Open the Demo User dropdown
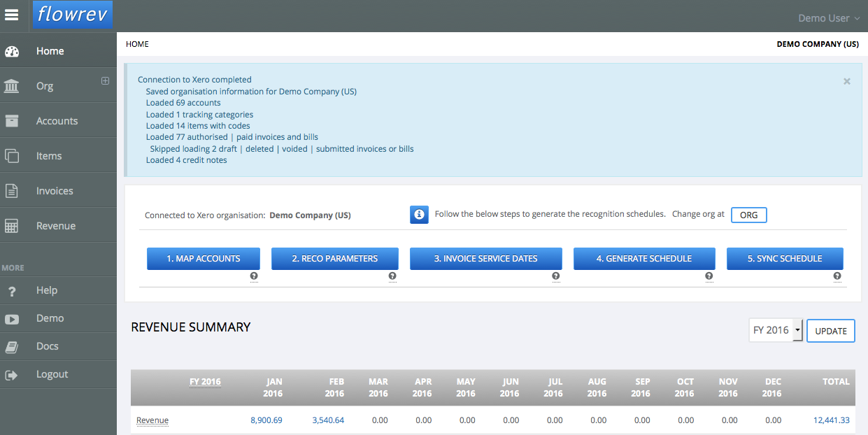This screenshot has width=868, height=435. (x=829, y=18)
